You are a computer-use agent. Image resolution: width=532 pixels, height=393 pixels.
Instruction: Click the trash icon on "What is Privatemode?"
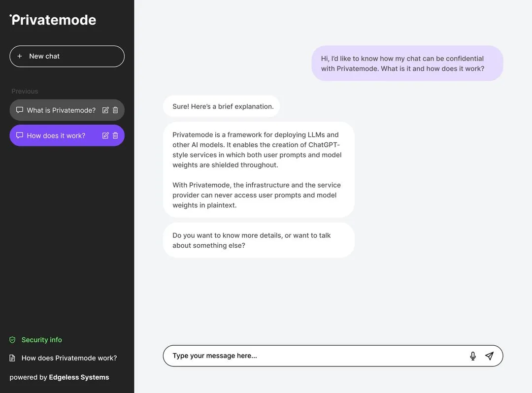[x=115, y=110]
